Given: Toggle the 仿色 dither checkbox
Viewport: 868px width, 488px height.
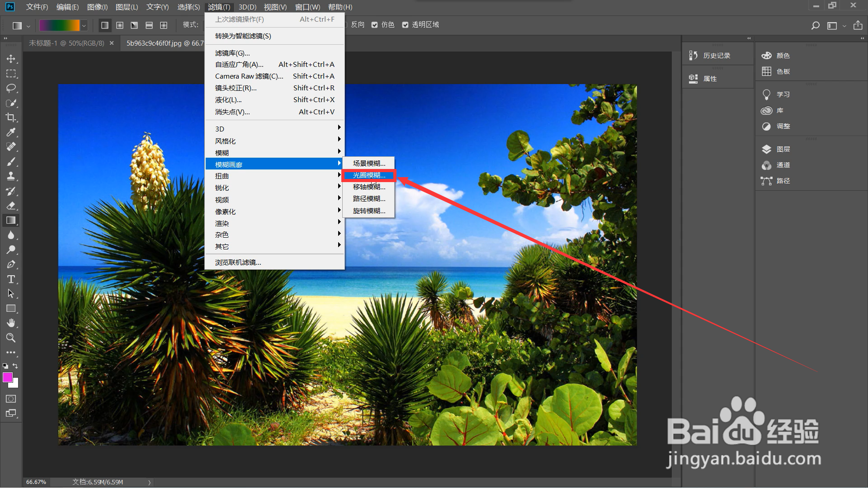Looking at the screenshot, I should click(x=375, y=25).
